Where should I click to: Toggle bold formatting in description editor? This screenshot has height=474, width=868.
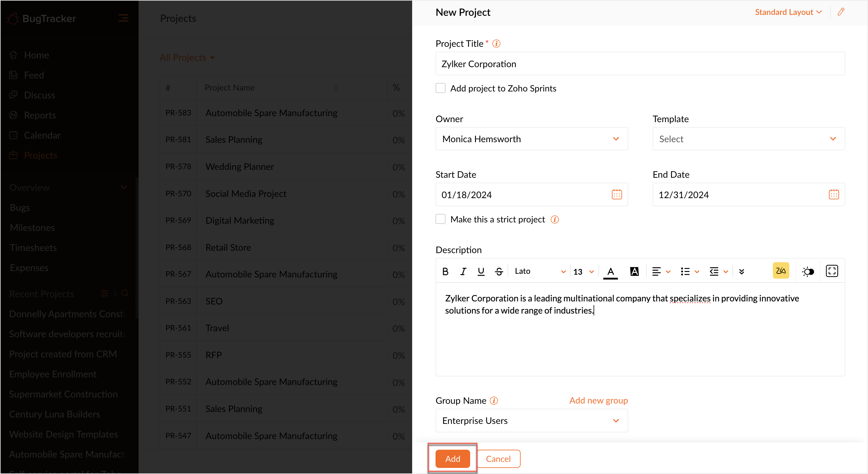pyautogui.click(x=445, y=271)
